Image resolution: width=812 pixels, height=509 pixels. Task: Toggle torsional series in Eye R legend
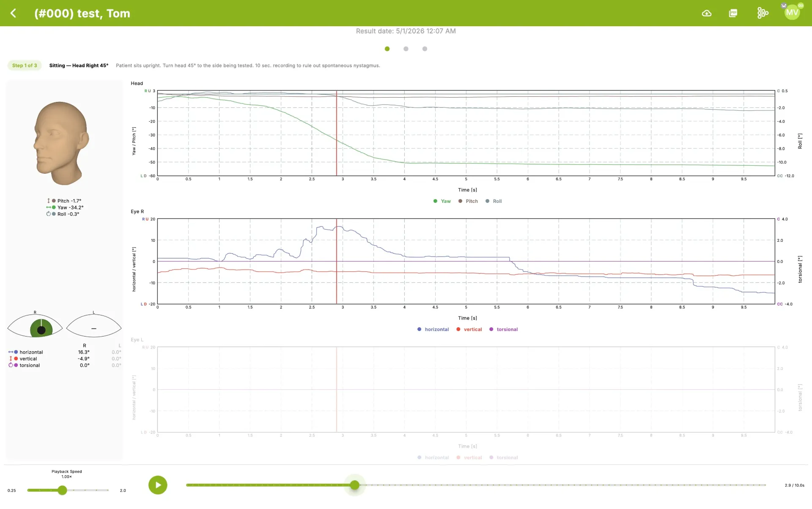[x=503, y=329]
